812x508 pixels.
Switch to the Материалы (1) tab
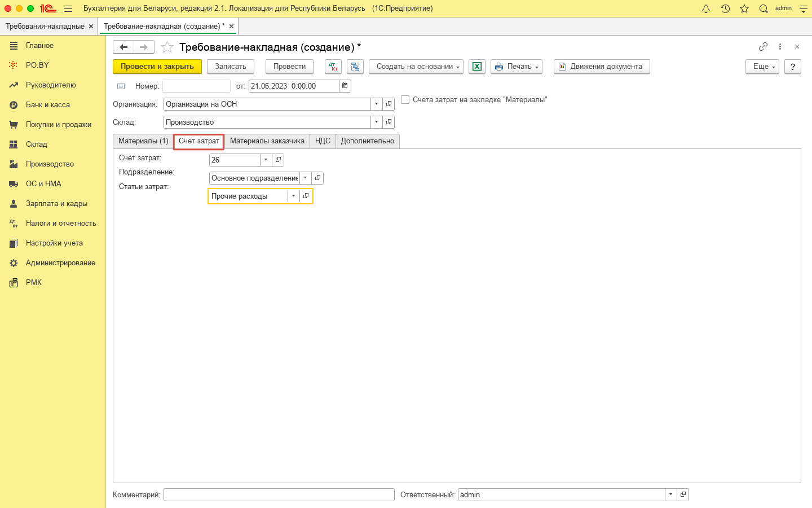point(143,141)
